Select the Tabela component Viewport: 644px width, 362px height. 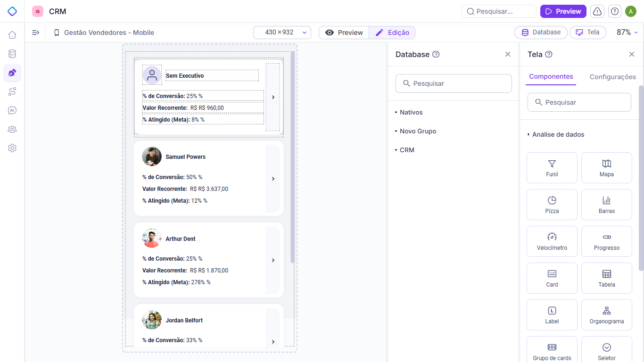[606, 278]
